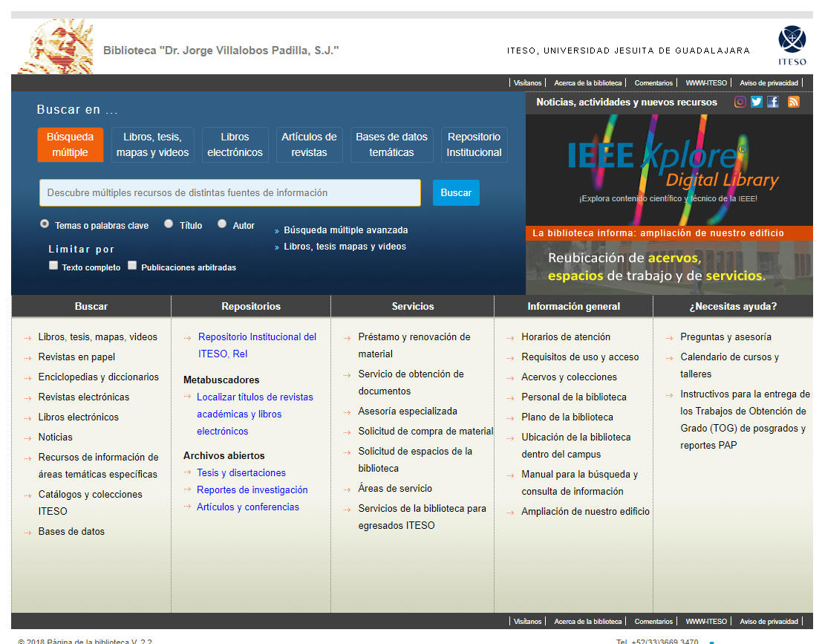This screenshot has width=822, height=644.
Task: Open Plano de la biblioteca link
Action: (567, 417)
